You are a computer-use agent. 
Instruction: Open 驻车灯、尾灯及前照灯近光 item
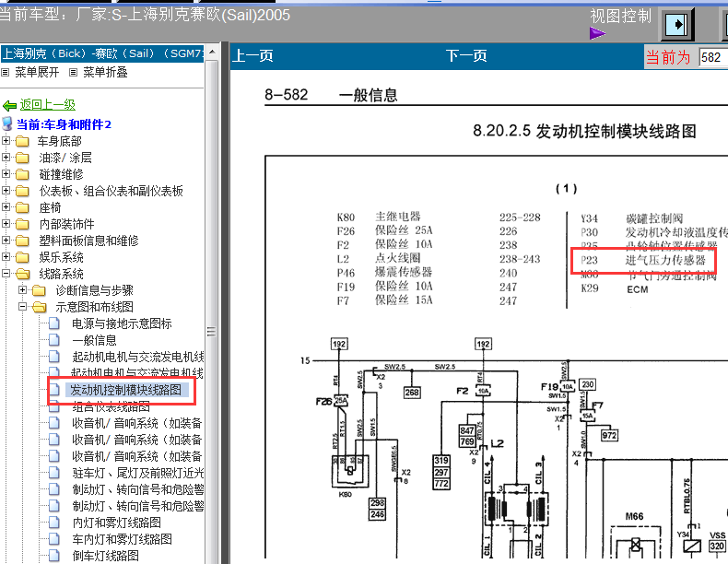137,473
